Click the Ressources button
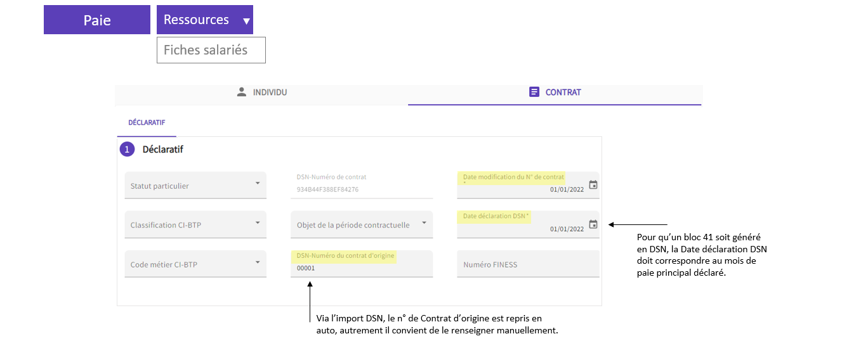This screenshot has width=868, height=341. (205, 20)
